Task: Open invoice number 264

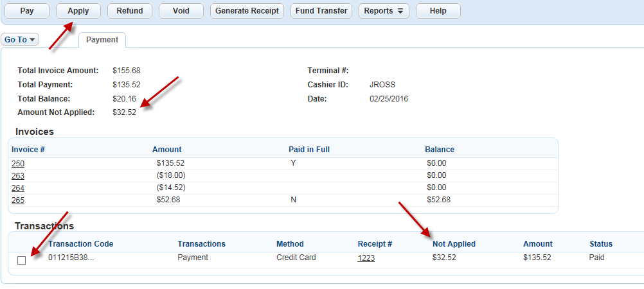Action: click(x=18, y=188)
